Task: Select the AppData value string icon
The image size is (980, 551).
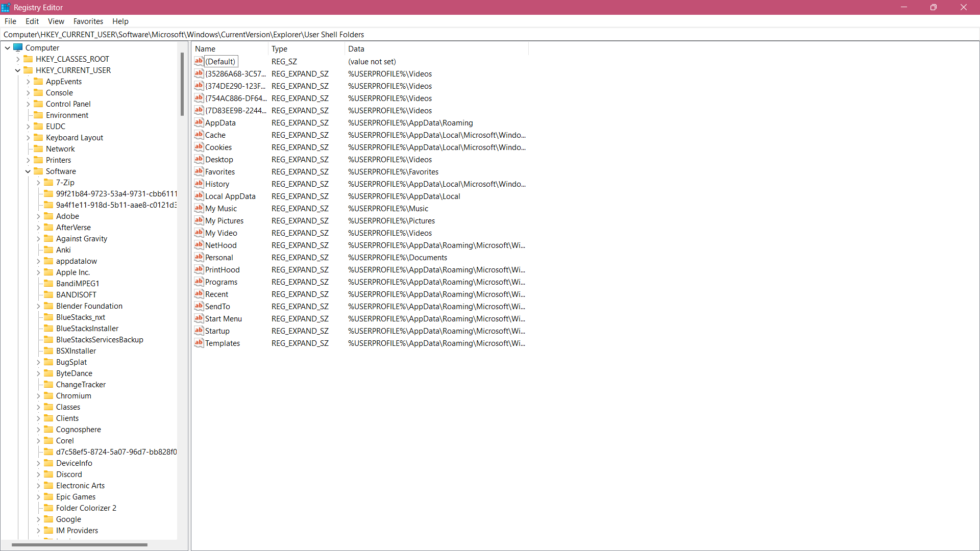Action: pos(199,122)
